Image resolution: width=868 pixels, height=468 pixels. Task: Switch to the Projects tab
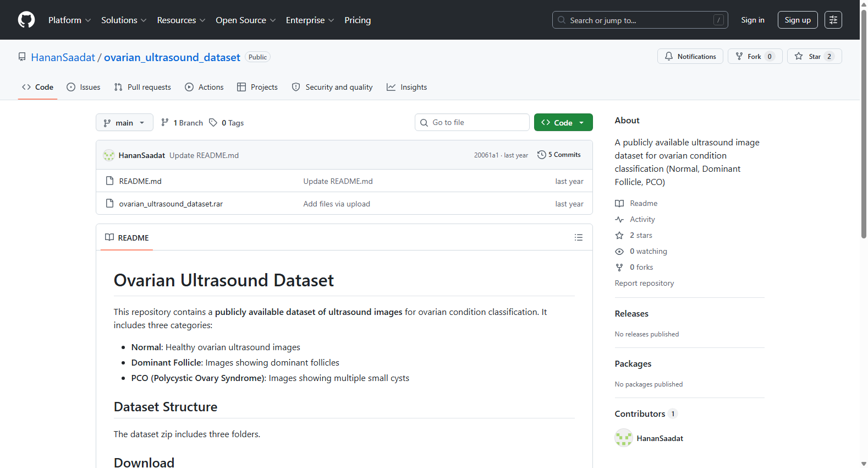pyautogui.click(x=257, y=87)
